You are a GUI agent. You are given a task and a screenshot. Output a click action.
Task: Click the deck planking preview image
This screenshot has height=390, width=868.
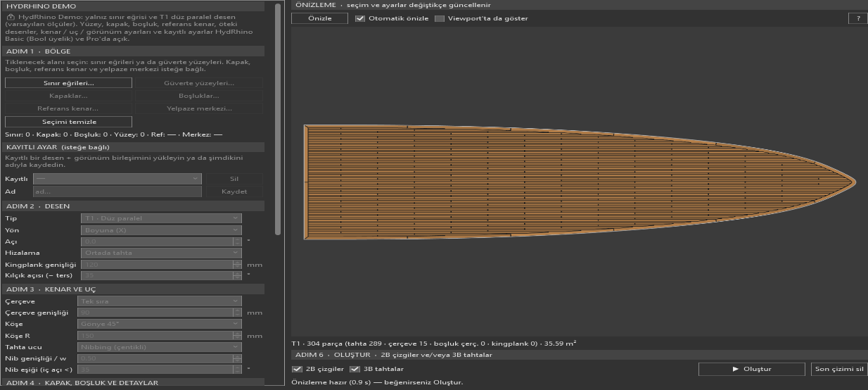pyautogui.click(x=580, y=182)
